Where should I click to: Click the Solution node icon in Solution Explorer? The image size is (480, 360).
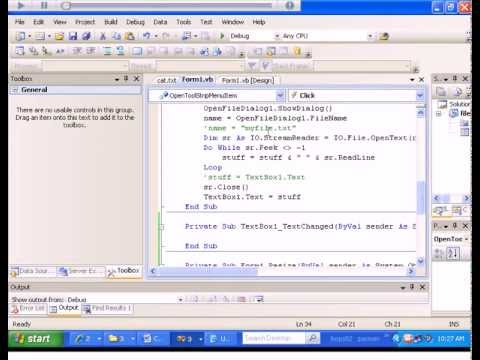pyautogui.click(x=442, y=104)
